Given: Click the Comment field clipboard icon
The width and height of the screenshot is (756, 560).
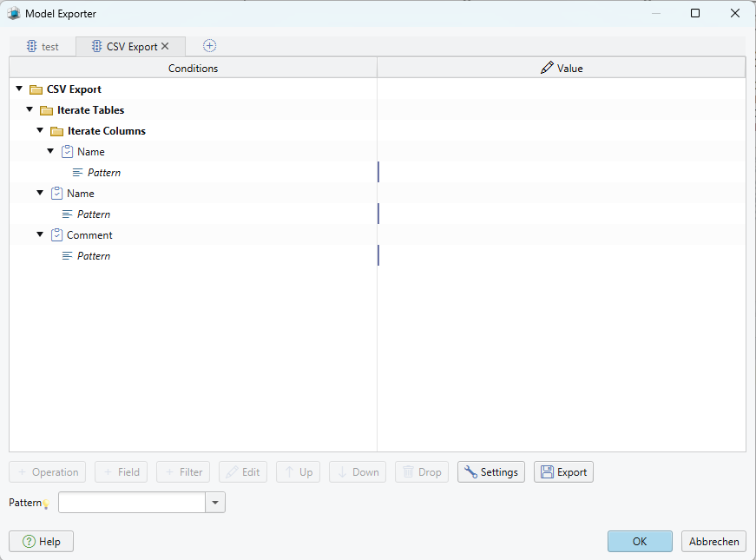Looking at the screenshot, I should [57, 235].
